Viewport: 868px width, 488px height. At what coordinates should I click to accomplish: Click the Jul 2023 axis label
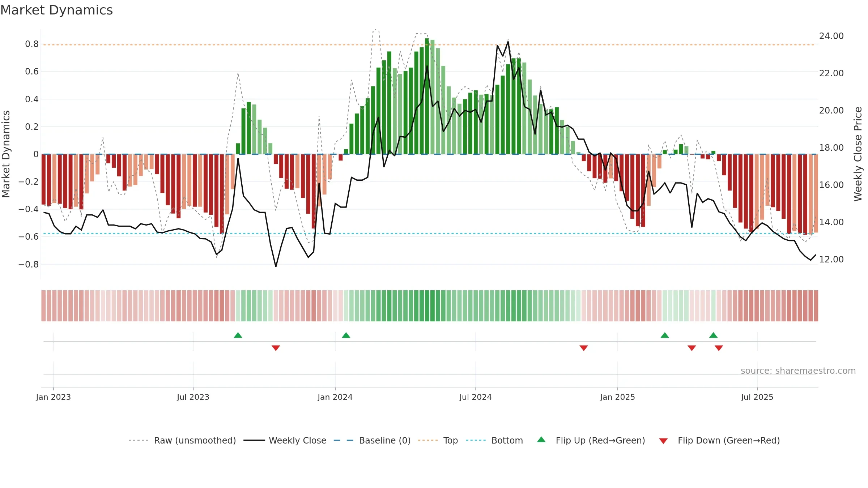[193, 397]
